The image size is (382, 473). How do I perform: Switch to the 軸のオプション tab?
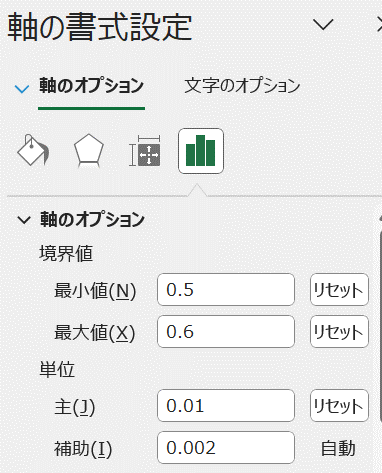[91, 85]
